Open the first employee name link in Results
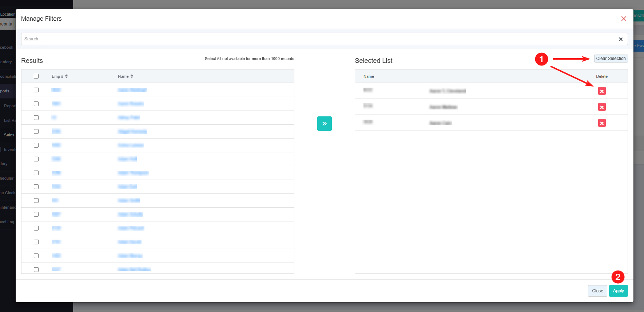Image resolution: width=644 pixels, height=312 pixels. pyautogui.click(x=132, y=90)
